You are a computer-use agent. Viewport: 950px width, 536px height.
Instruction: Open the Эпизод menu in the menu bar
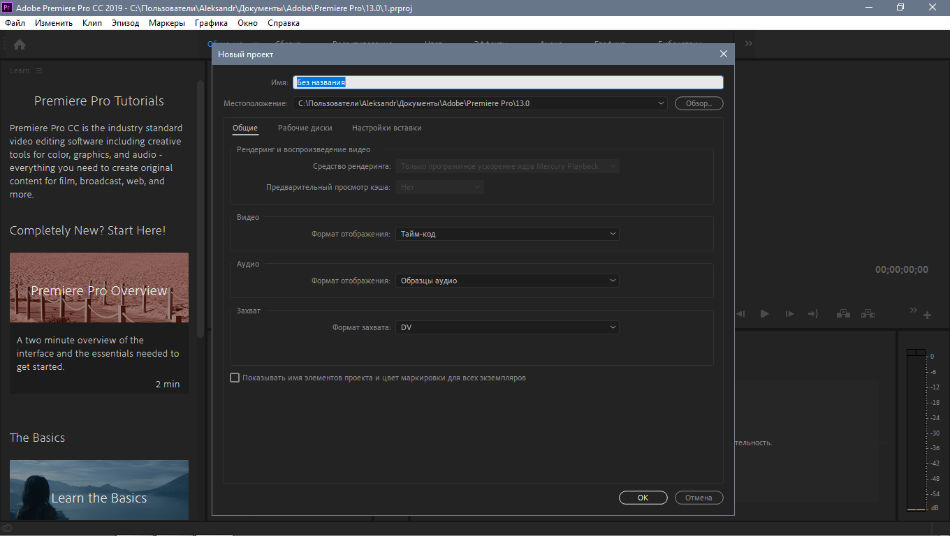coord(125,22)
